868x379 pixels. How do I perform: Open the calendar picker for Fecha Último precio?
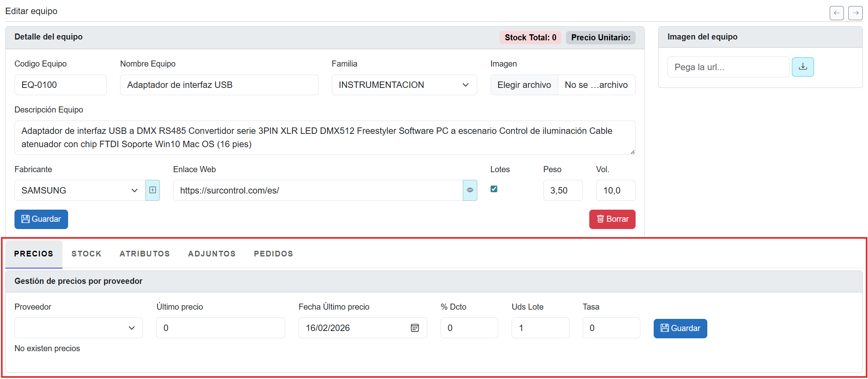pyautogui.click(x=414, y=328)
